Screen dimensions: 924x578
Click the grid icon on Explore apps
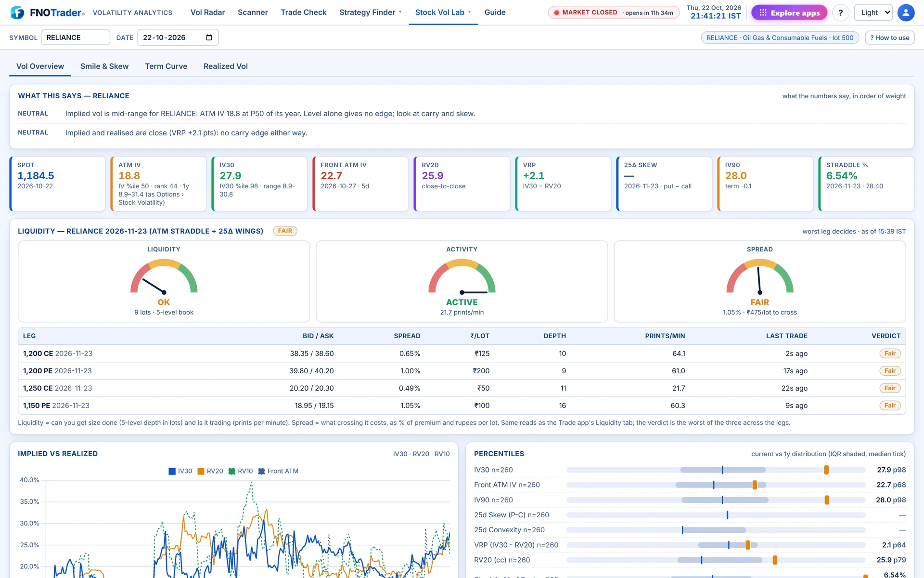point(763,13)
